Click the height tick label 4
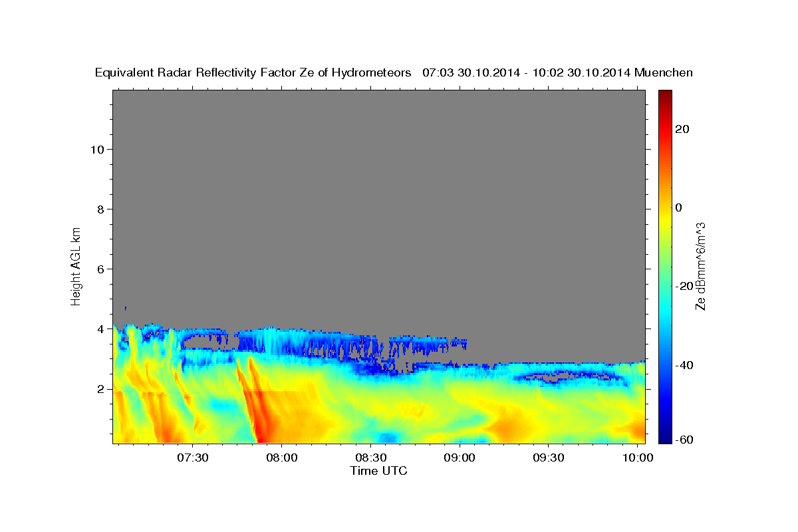 coord(100,329)
